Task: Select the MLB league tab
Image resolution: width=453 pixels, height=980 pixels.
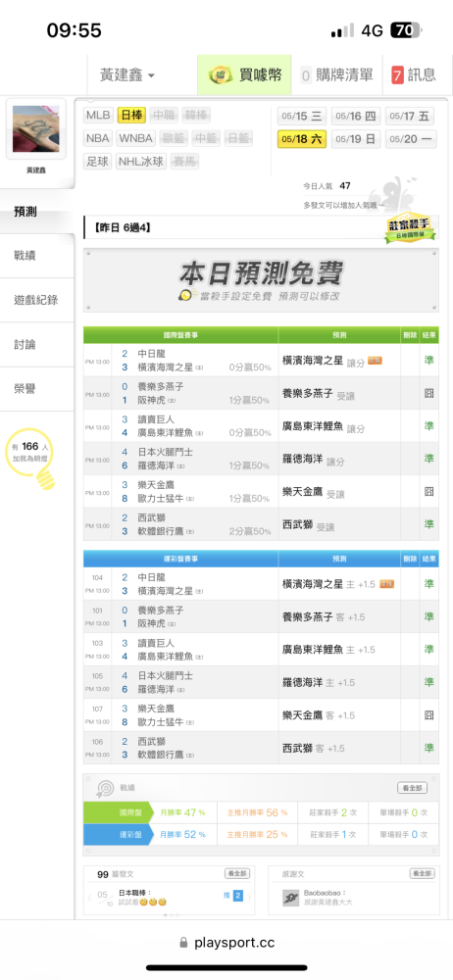Action: click(x=98, y=115)
